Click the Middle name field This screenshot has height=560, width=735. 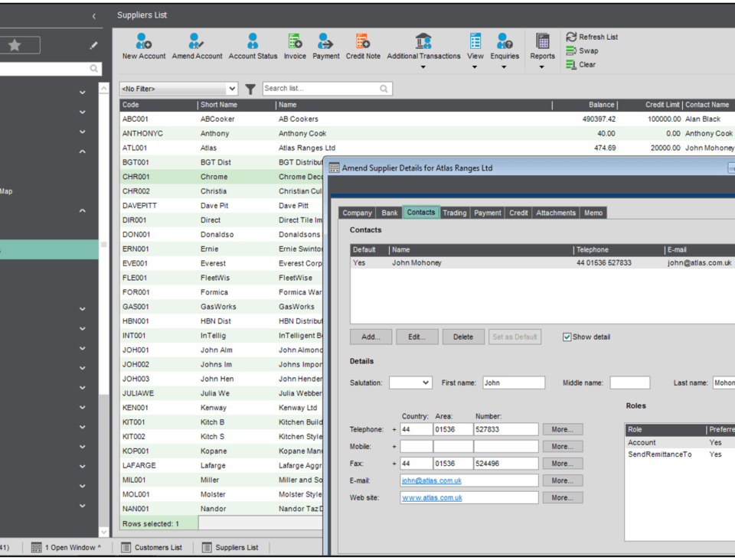pos(630,383)
